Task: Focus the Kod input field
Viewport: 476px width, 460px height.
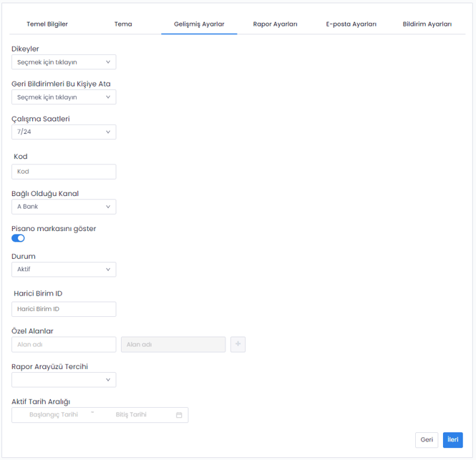Action: point(64,172)
